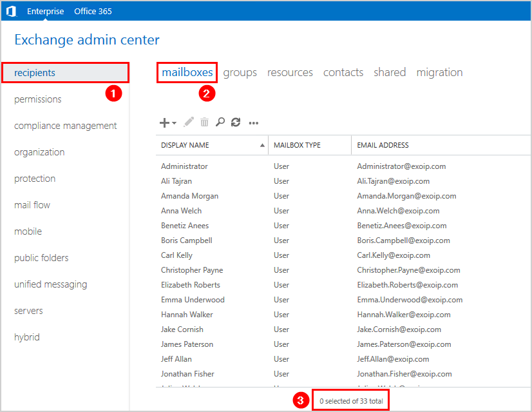This screenshot has width=532, height=412.
Task: Switch to the groups tab
Action: click(240, 72)
